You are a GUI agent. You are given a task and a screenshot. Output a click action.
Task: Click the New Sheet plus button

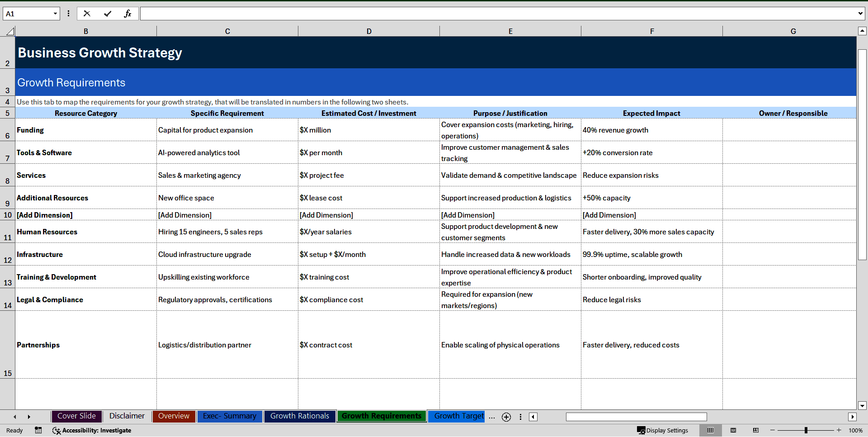[506, 417]
